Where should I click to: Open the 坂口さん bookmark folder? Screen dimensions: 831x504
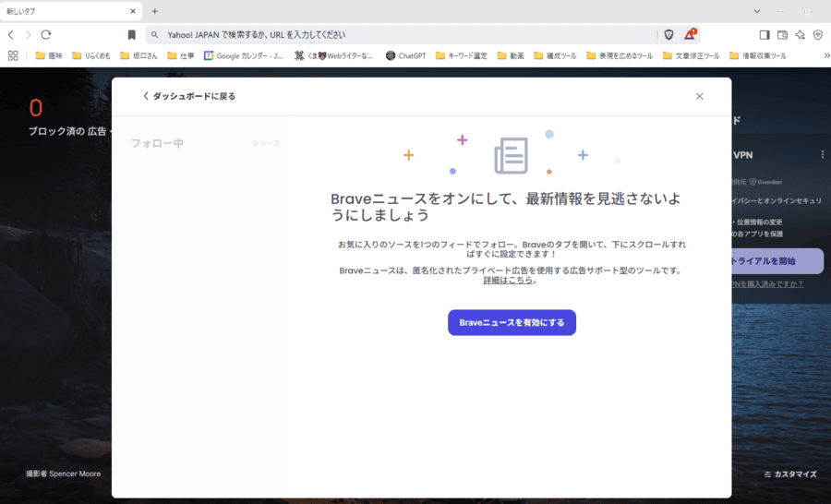pyautogui.click(x=138, y=55)
